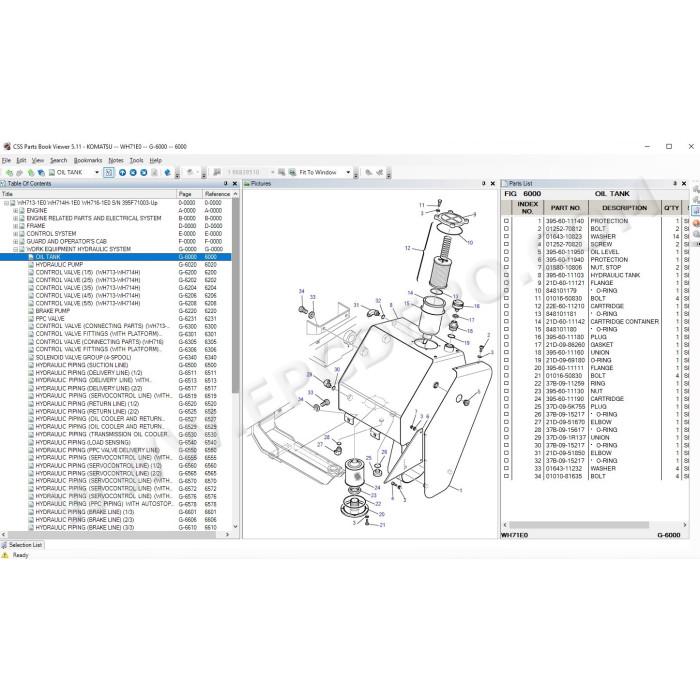The height and width of the screenshot is (700, 700).
Task: Close the Pictures panel
Action: point(492,183)
